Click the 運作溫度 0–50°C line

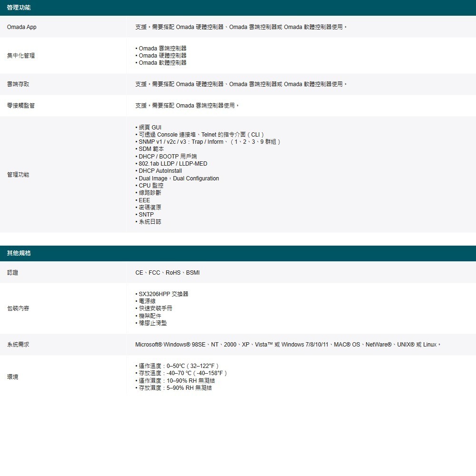[x=177, y=366]
